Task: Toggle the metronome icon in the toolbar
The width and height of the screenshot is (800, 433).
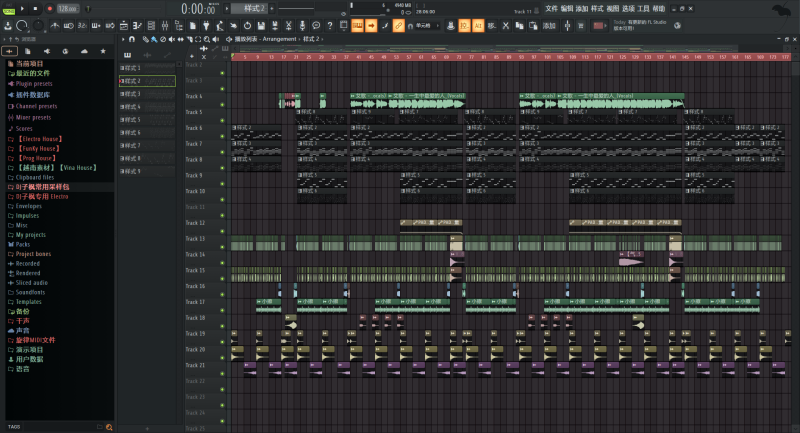Action: pos(55,26)
